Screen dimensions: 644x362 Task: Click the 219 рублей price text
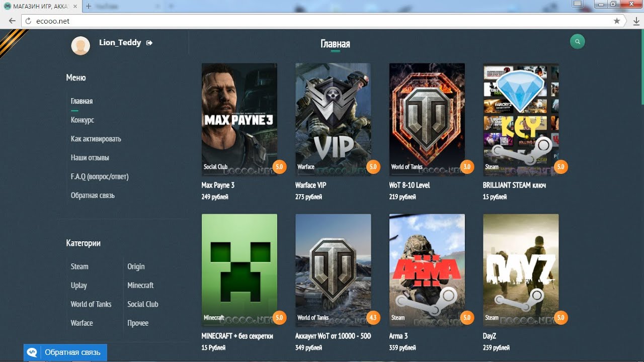[403, 197]
